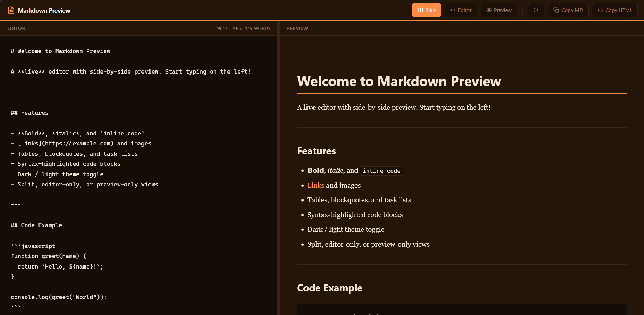Toggle light theme with sun icon
The width and height of the screenshot is (644, 315).
[536, 10]
